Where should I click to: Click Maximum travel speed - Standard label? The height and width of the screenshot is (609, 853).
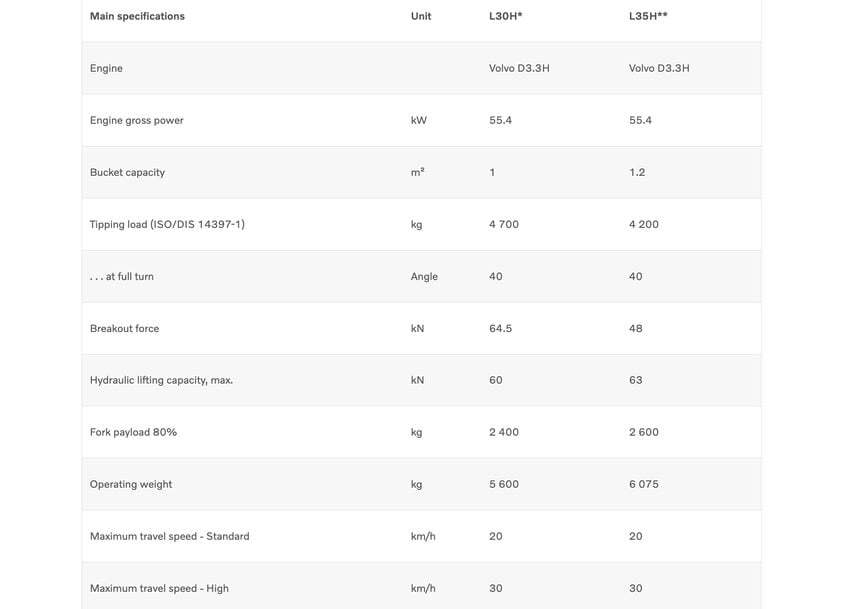[x=170, y=537]
